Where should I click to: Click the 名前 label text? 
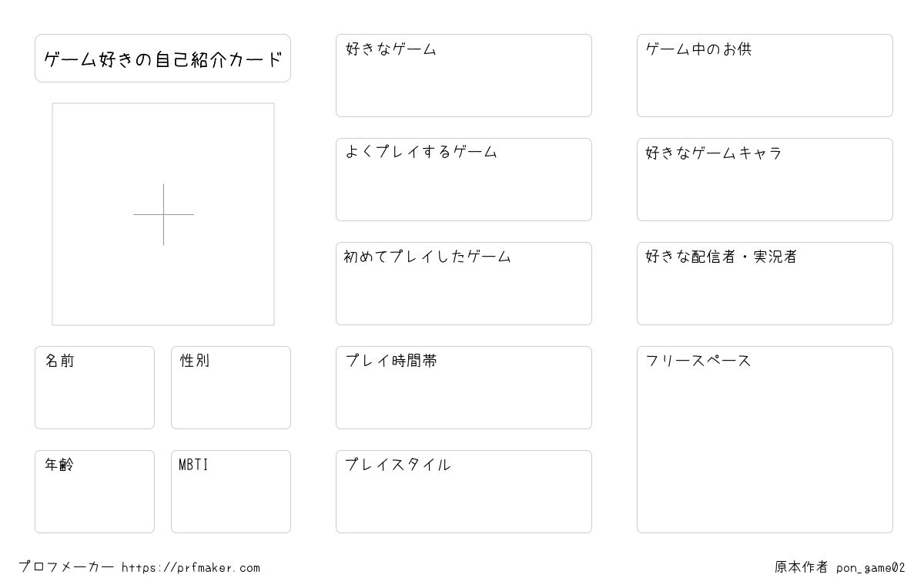(x=59, y=361)
